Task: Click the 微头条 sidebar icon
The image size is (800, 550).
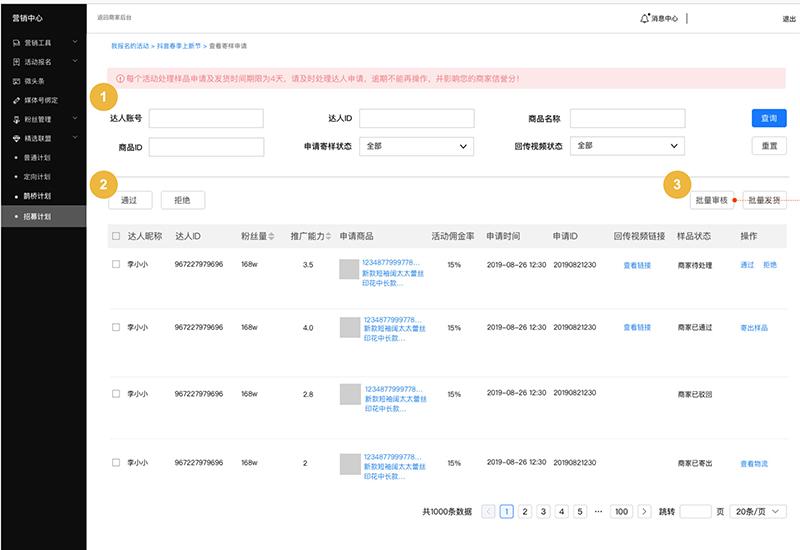Action: tap(16, 81)
